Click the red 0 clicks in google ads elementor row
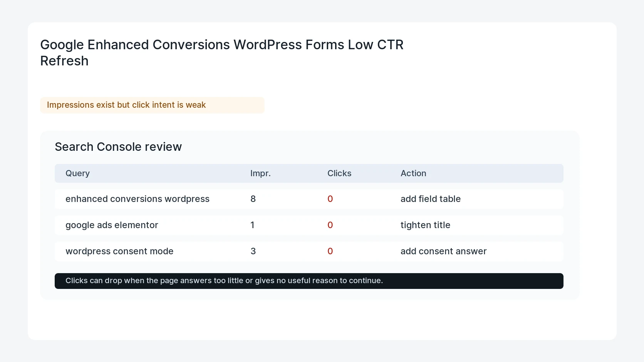Screen dimensions: 644x362 click(330, 225)
